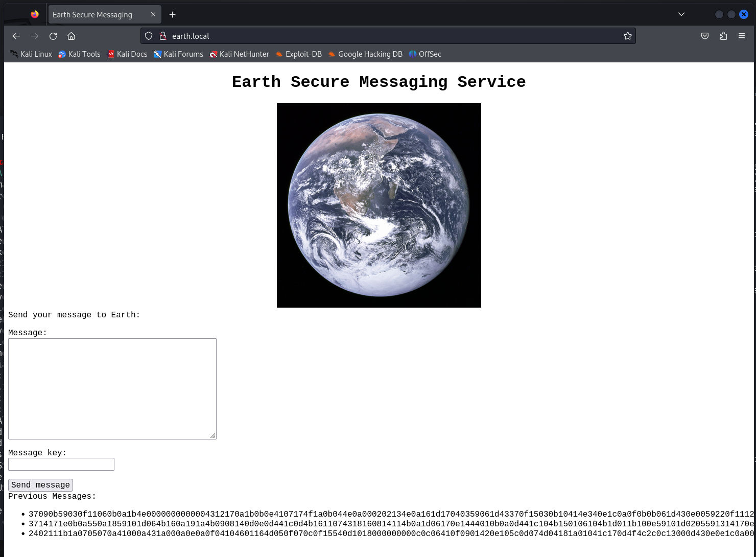Maximize the browser window

(731, 14)
